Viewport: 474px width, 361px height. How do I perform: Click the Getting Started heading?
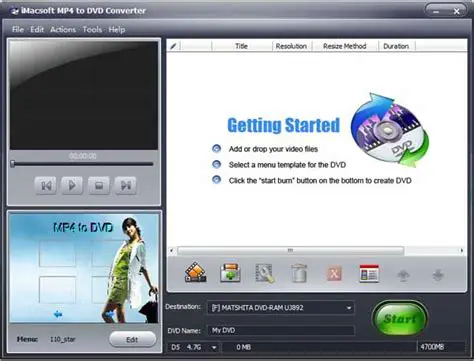pyautogui.click(x=284, y=126)
